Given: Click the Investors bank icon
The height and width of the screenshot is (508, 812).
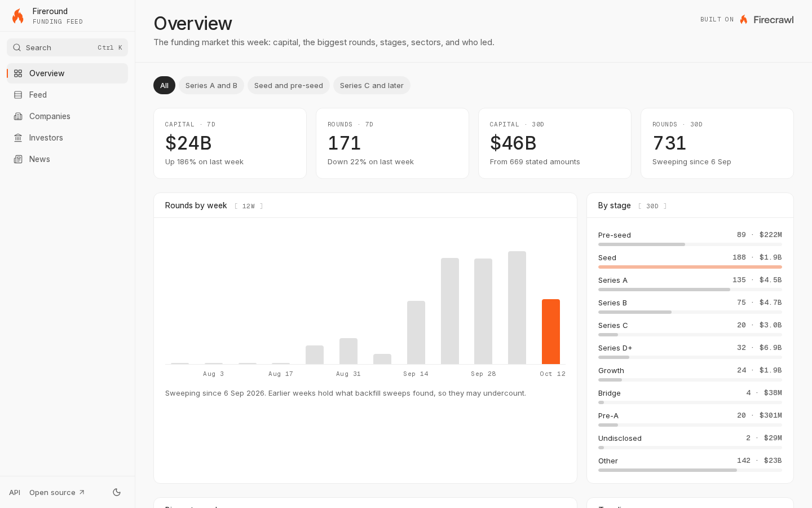Looking at the screenshot, I should [x=18, y=138].
